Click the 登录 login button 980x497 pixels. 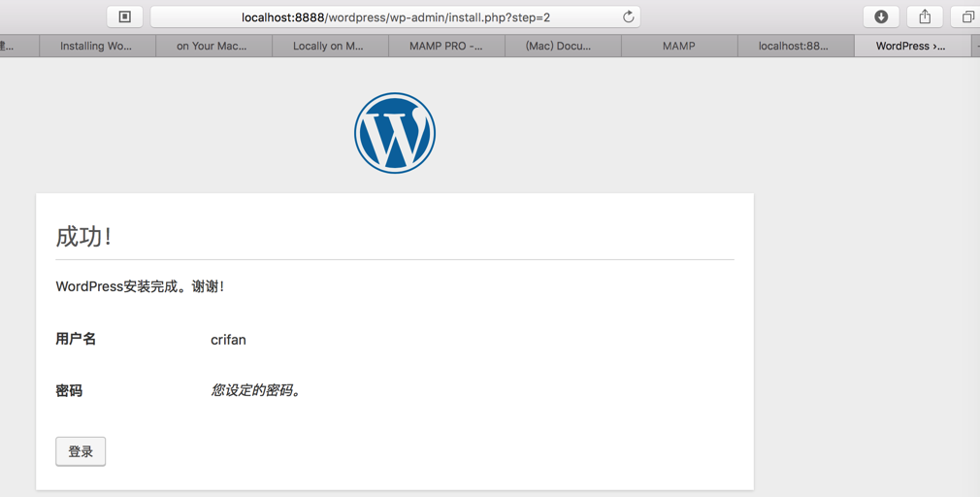81,451
